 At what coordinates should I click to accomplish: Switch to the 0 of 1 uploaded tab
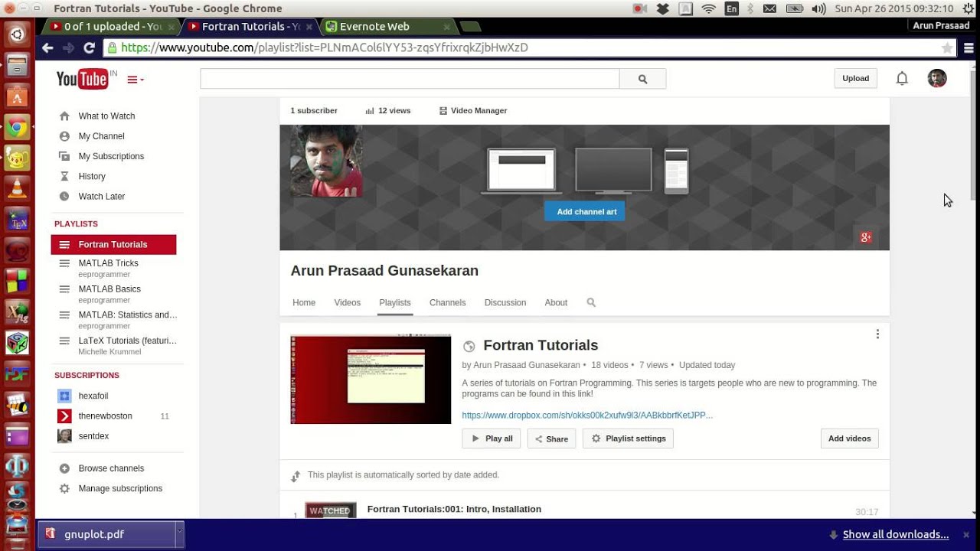pyautogui.click(x=113, y=26)
